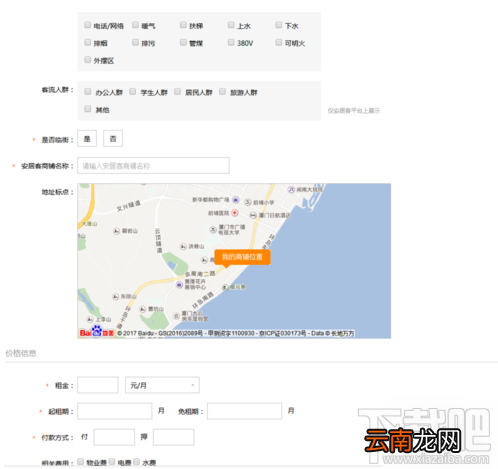Tick the 380V power checkbox
Viewport: 498px width, 469px height.
[231, 42]
